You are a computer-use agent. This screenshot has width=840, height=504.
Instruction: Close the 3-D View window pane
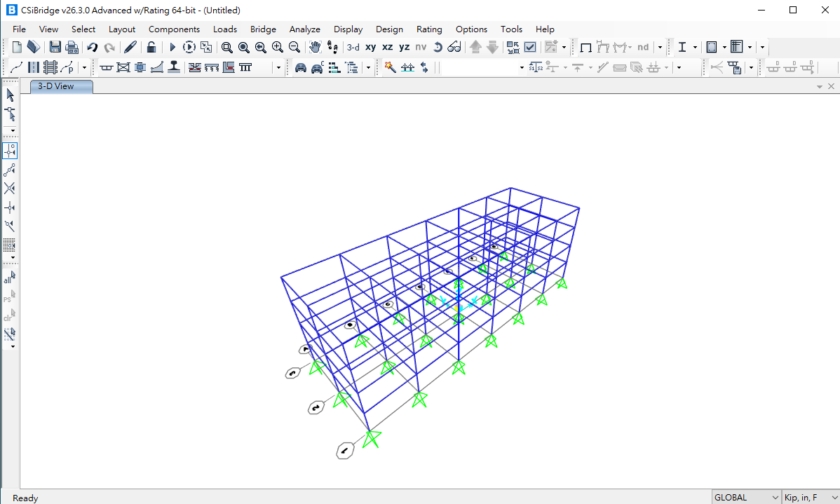(x=831, y=86)
